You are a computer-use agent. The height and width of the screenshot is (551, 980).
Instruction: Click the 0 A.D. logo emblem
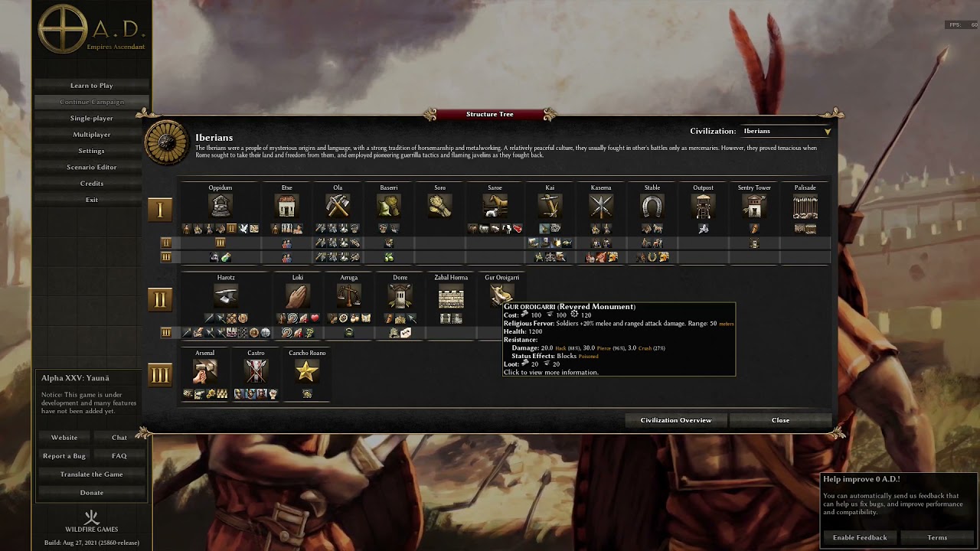click(64, 29)
